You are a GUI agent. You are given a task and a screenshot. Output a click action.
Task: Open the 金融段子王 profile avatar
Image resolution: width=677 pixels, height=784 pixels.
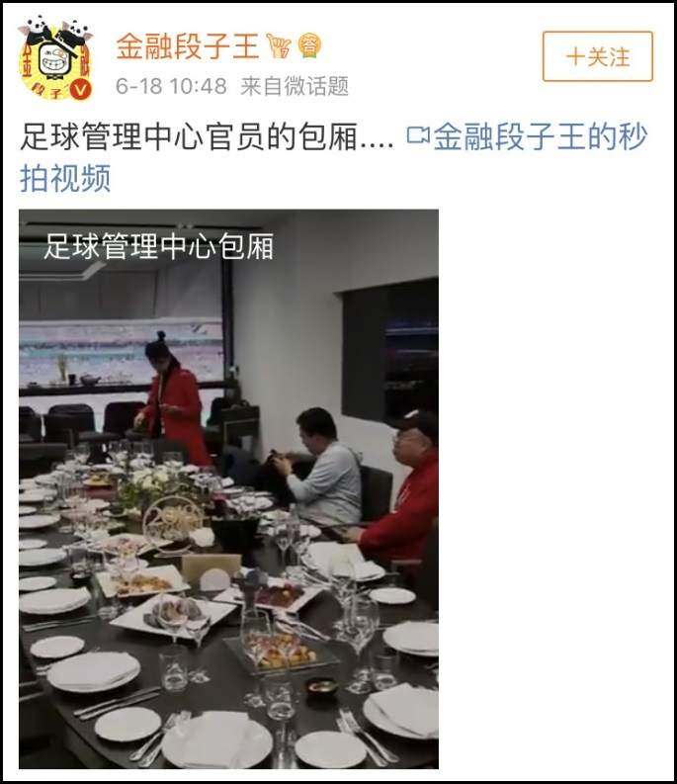55,60
